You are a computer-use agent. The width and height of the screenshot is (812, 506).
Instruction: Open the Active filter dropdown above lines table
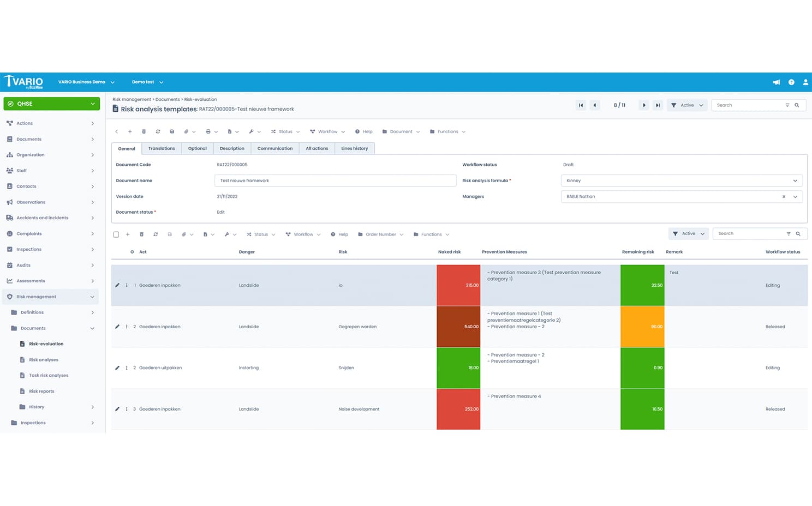click(x=688, y=233)
